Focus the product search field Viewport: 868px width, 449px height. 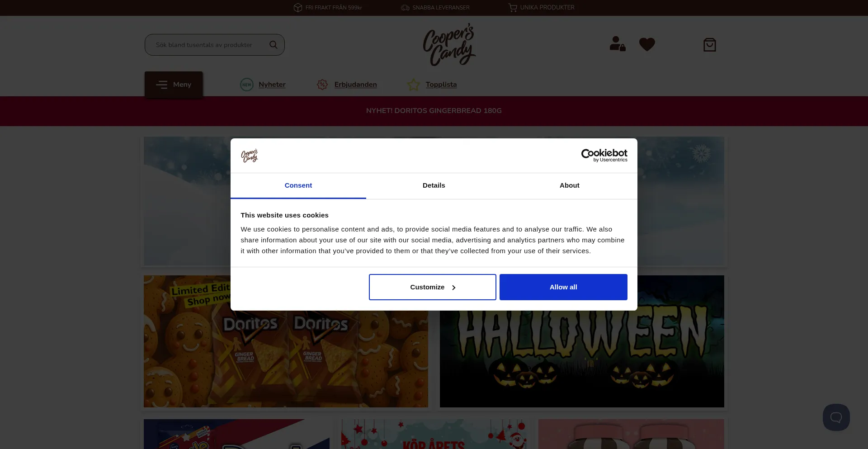pos(208,45)
